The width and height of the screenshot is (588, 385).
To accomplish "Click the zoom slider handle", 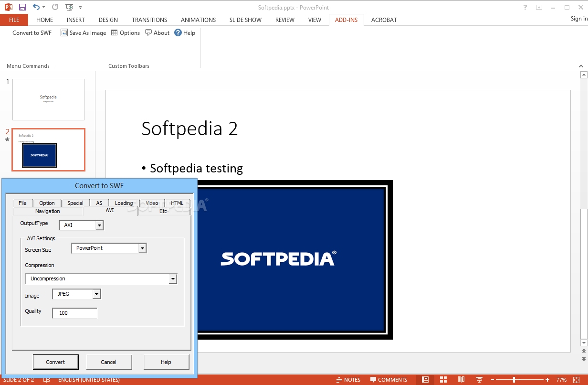I will [514, 380].
